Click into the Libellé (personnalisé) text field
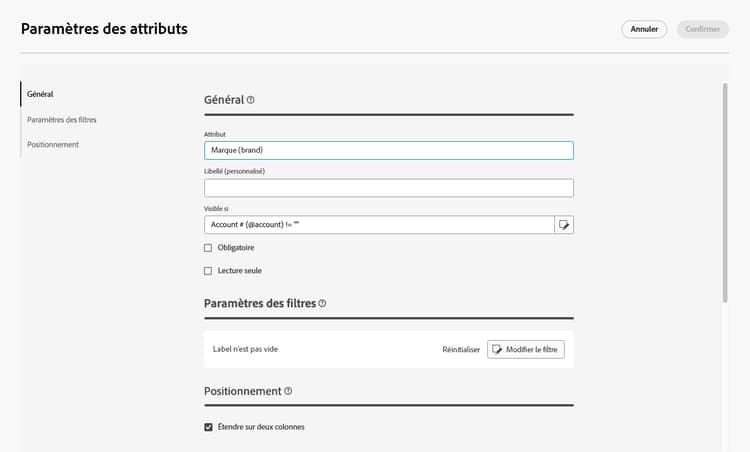The image size is (750, 452). click(x=388, y=188)
